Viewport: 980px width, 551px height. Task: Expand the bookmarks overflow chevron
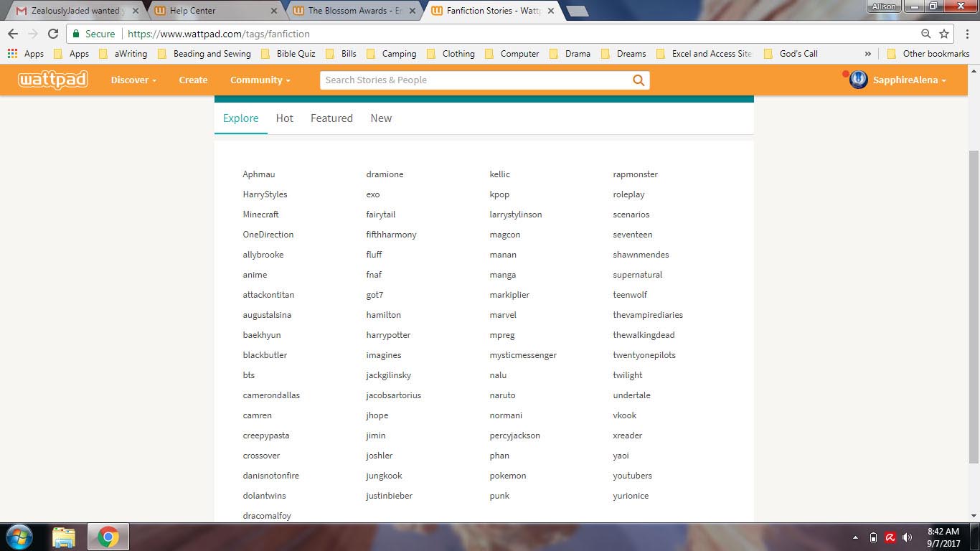click(x=868, y=54)
